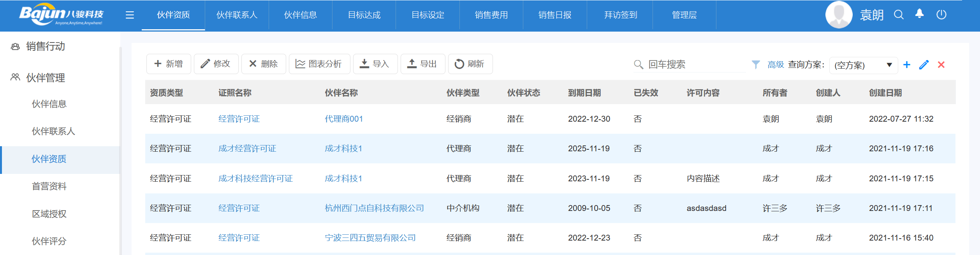The image size is (980, 255).
Task: Click the 图表分析 button
Action: point(319,64)
